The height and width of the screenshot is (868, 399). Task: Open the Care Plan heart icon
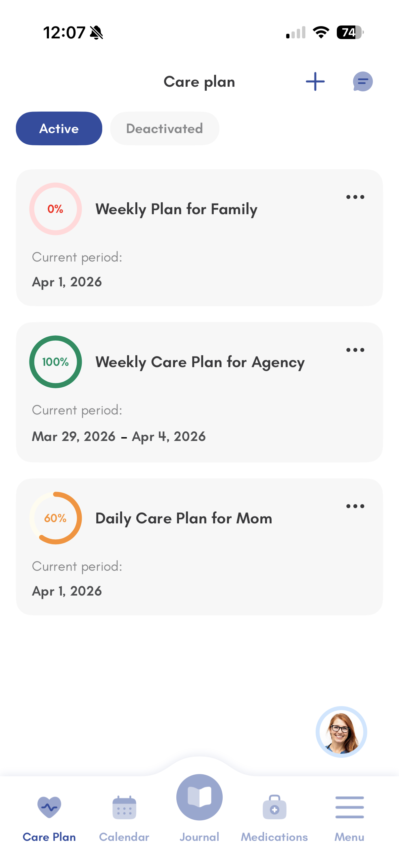(49, 807)
